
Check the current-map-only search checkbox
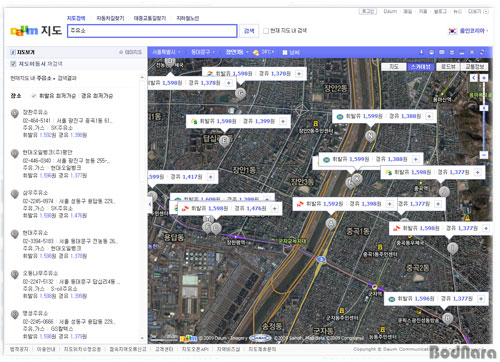[266, 31]
